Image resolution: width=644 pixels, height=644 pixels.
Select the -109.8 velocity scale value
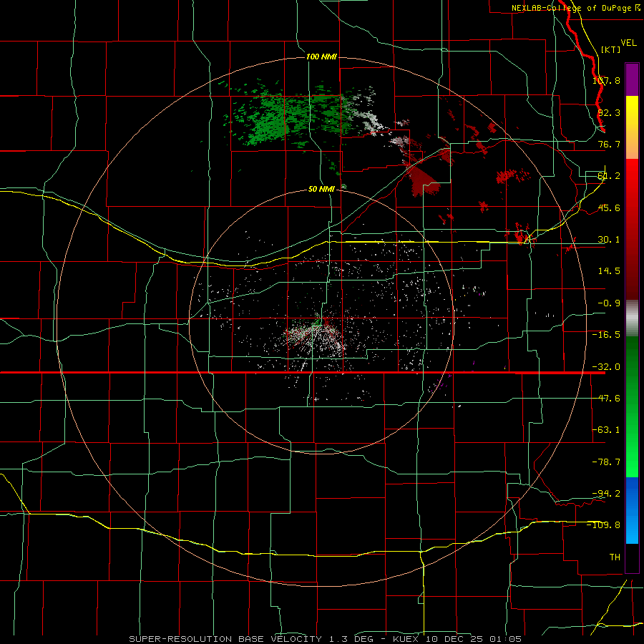point(603,525)
